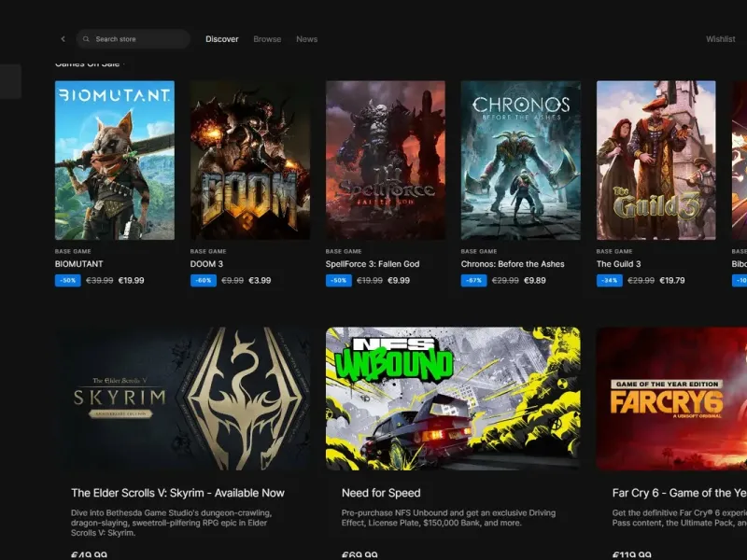The image size is (747, 560).
Task: Click Chronos: Before the Ashes title
Action: pyautogui.click(x=513, y=264)
